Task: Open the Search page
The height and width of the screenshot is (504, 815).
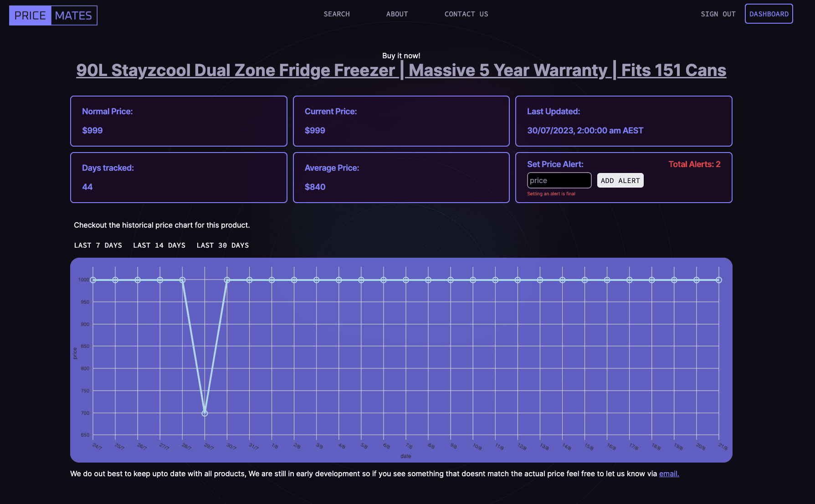Action: pyautogui.click(x=337, y=14)
